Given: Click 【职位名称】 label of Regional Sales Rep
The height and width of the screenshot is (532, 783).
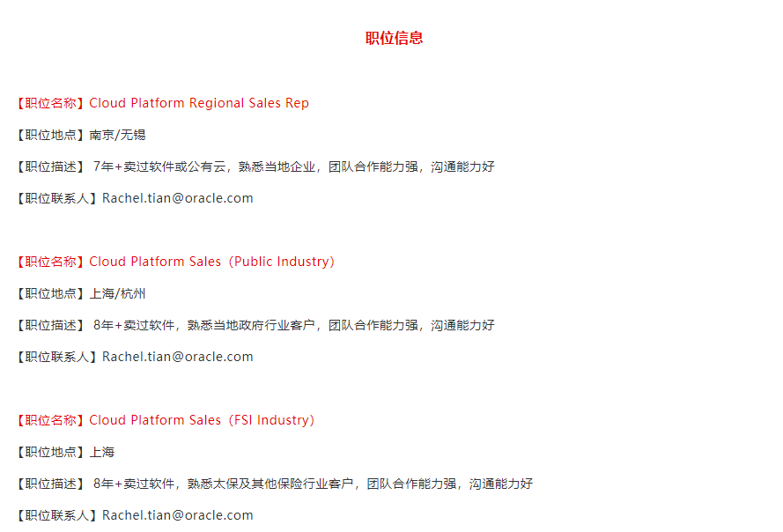Looking at the screenshot, I should click(x=51, y=103).
